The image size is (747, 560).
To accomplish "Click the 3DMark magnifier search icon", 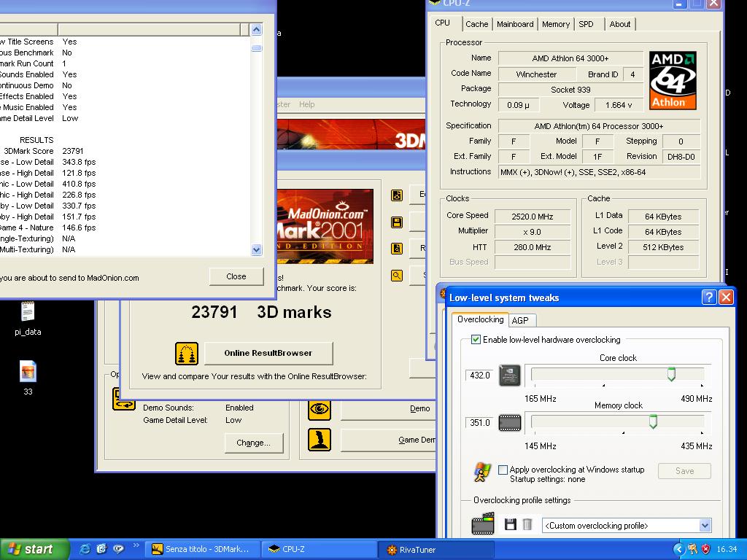I will [x=396, y=275].
